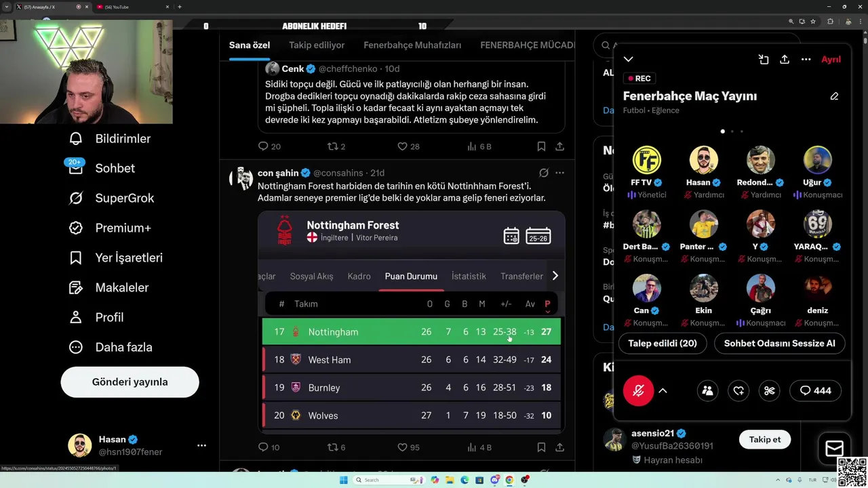868x488 pixels.
Task: Open SuperGrok icon in sidebar
Action: [76, 198]
